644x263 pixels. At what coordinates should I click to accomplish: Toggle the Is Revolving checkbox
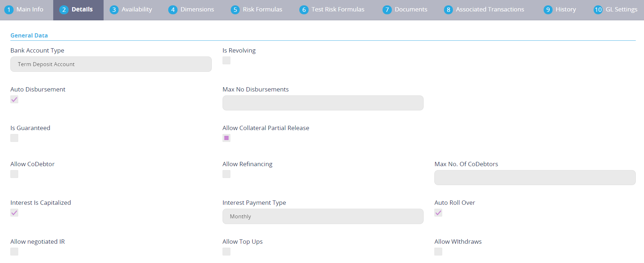pos(226,60)
